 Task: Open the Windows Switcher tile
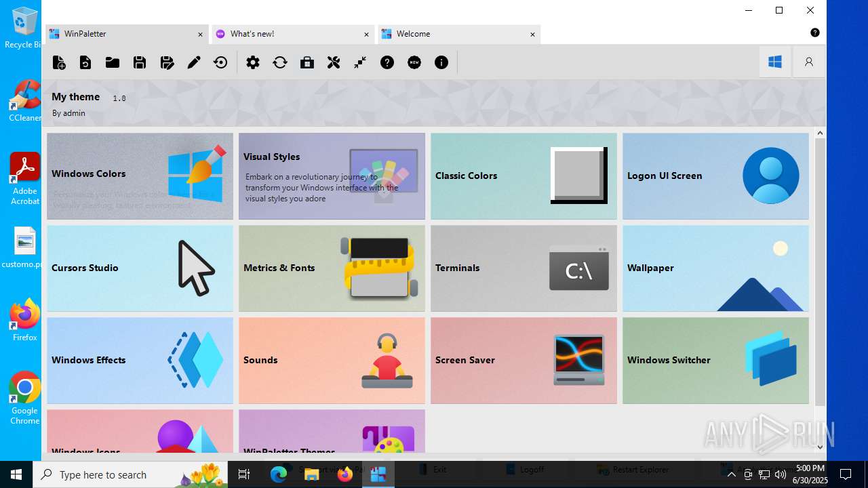point(715,361)
